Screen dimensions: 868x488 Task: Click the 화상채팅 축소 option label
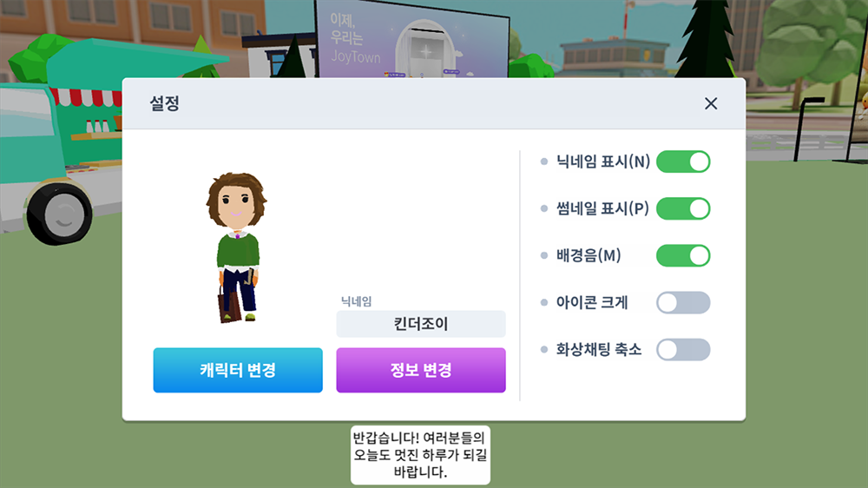[x=598, y=350]
